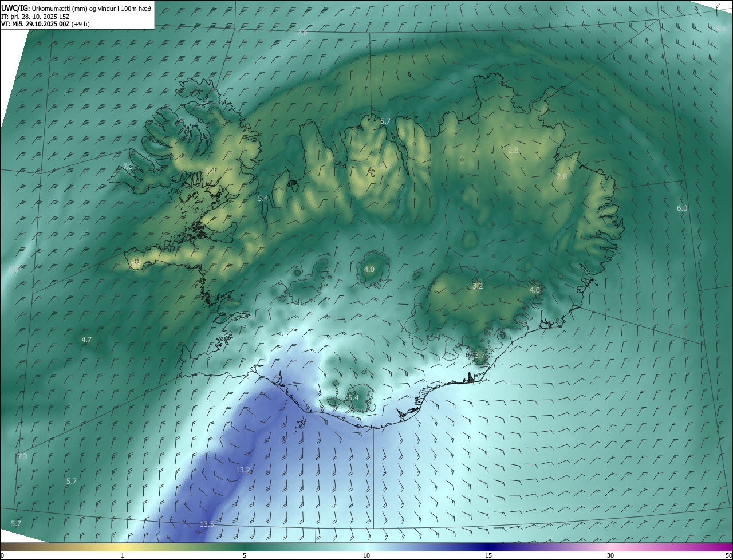
Task: Select the 4.7 value on the map
Action: (86, 340)
